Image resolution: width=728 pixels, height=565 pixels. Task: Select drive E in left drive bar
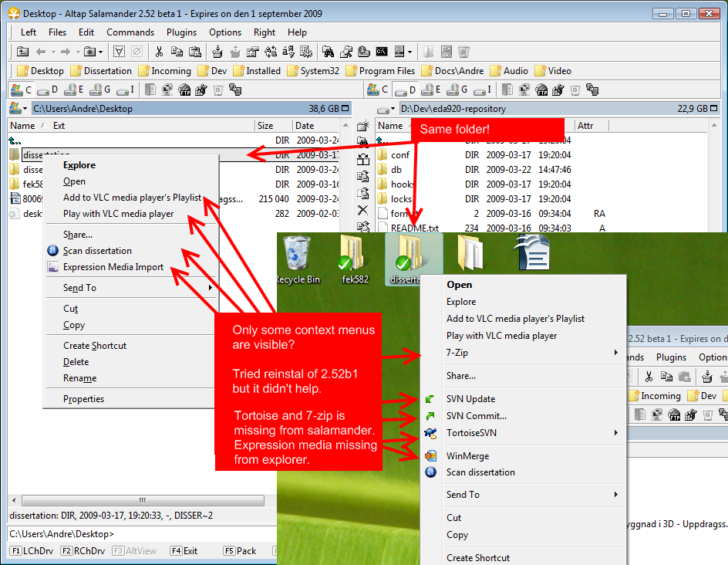74,90
